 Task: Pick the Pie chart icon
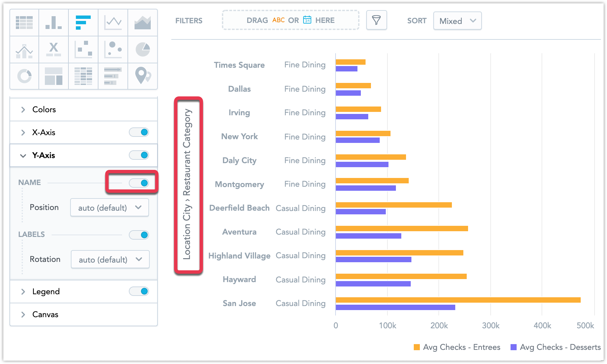point(143,50)
